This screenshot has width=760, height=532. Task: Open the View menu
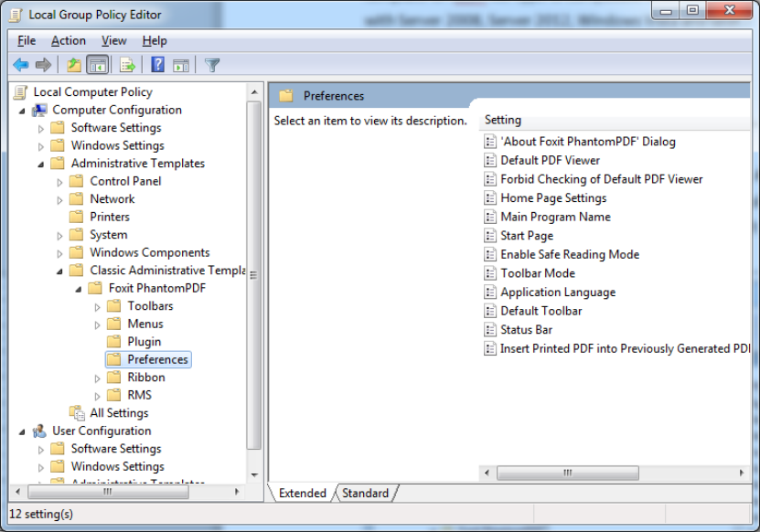[x=114, y=41]
